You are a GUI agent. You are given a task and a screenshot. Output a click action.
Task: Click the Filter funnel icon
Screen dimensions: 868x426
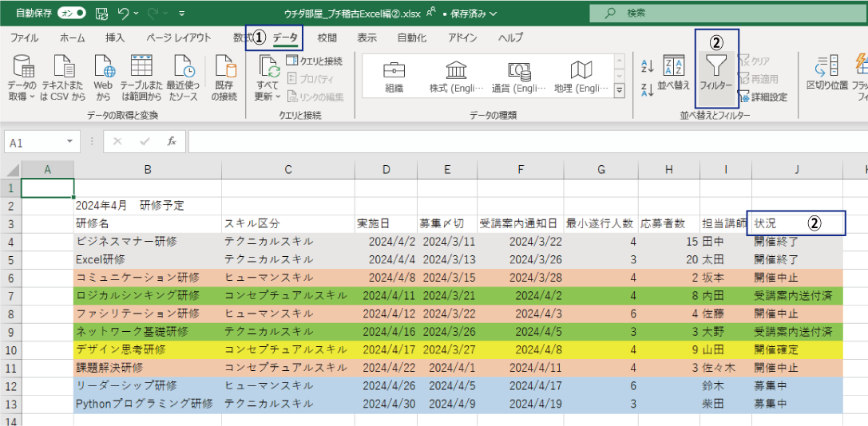click(x=715, y=64)
